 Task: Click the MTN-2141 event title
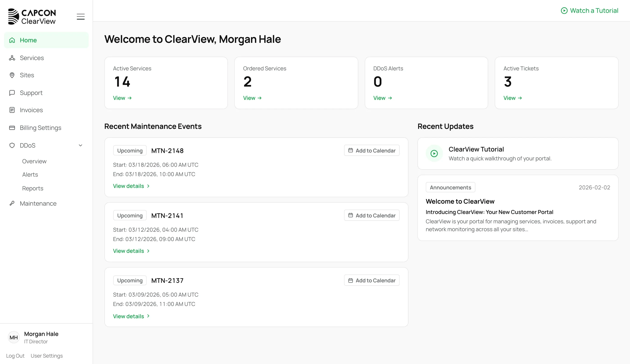(x=167, y=216)
